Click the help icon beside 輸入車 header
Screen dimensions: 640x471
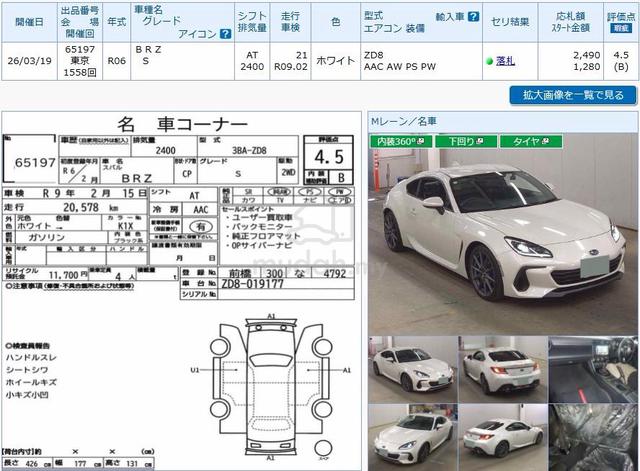(473, 16)
